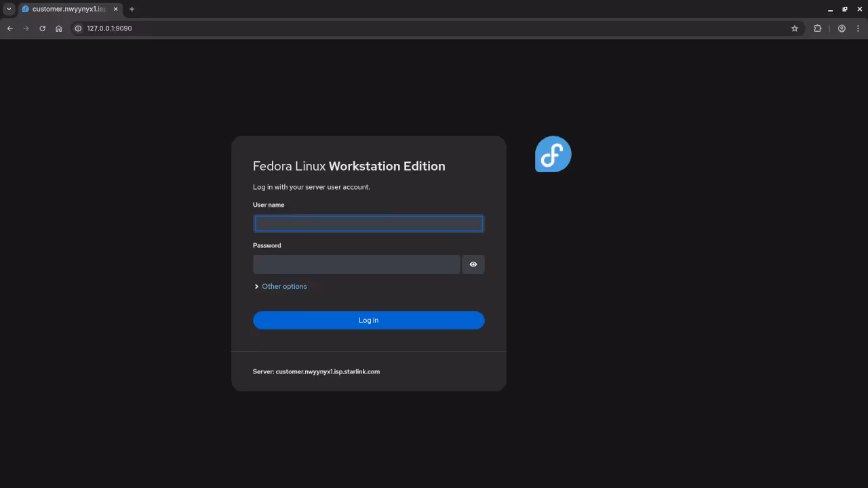Click the forward navigation arrow
This screenshot has height=488, width=868.
tap(26, 28)
